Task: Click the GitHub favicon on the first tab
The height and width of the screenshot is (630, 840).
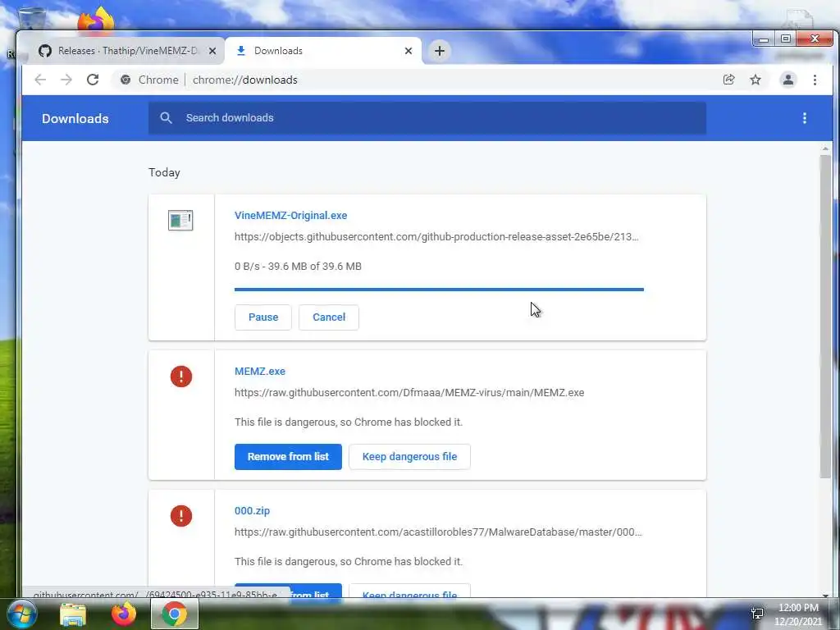Action: point(45,51)
